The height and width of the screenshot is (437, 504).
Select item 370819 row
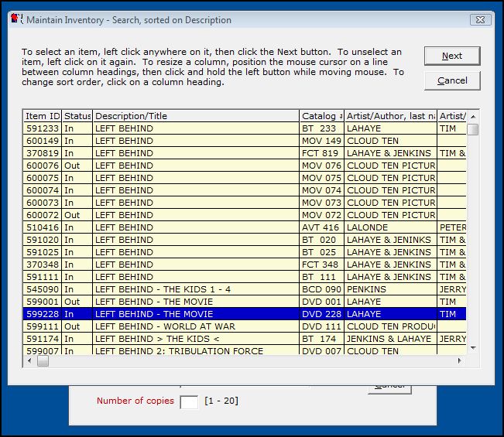pyautogui.click(x=245, y=153)
